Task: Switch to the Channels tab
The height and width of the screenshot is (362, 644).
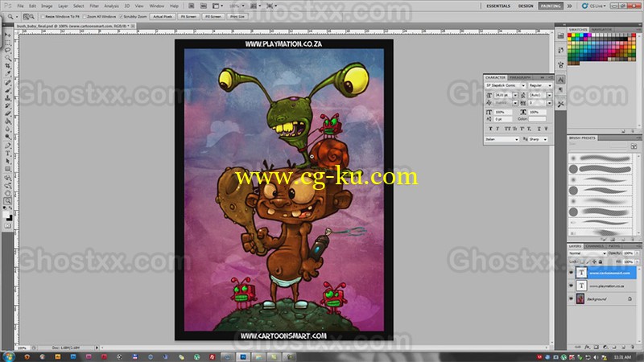Action: (595, 246)
